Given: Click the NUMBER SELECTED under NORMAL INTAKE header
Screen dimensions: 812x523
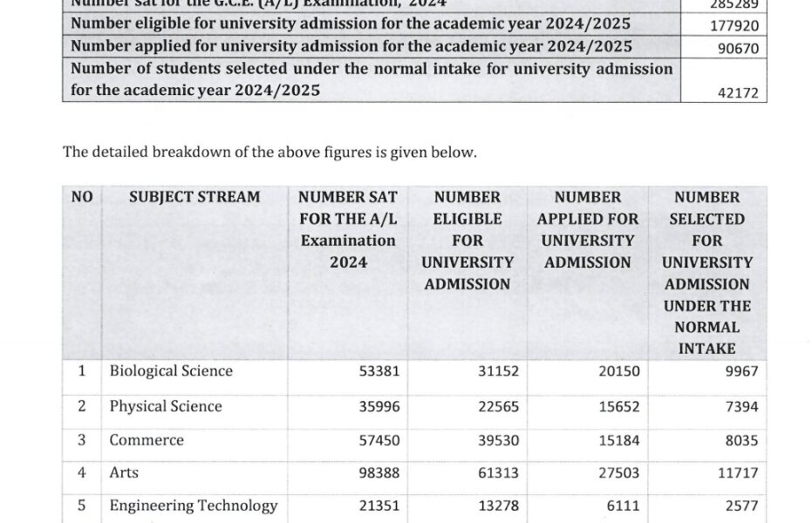Looking at the screenshot, I should pyautogui.click(x=706, y=272).
